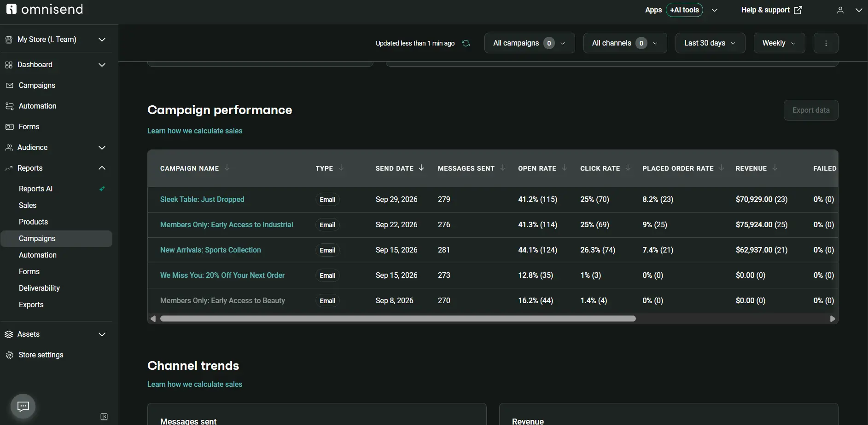
Task: Open the Apps +AI tools dropdown chevron
Action: [715, 10]
